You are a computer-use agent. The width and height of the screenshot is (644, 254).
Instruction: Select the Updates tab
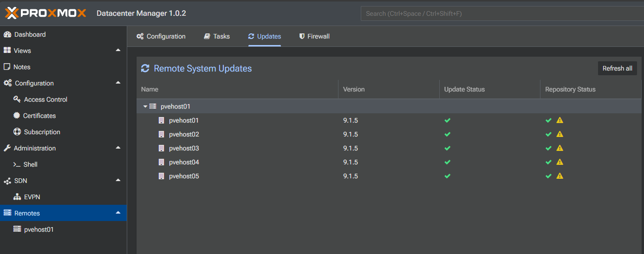[x=265, y=36]
